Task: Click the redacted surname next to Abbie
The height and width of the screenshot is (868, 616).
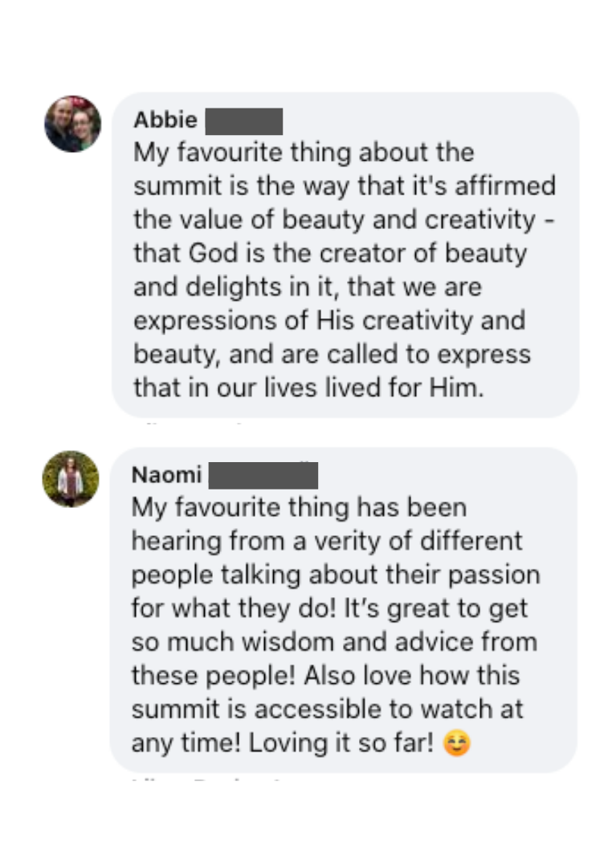Action: 244,121
